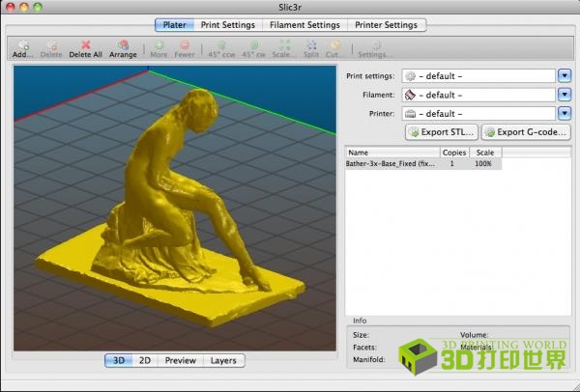Screen dimensions: 580x392
Task: Open the Print Settings tab
Action: tap(228, 25)
